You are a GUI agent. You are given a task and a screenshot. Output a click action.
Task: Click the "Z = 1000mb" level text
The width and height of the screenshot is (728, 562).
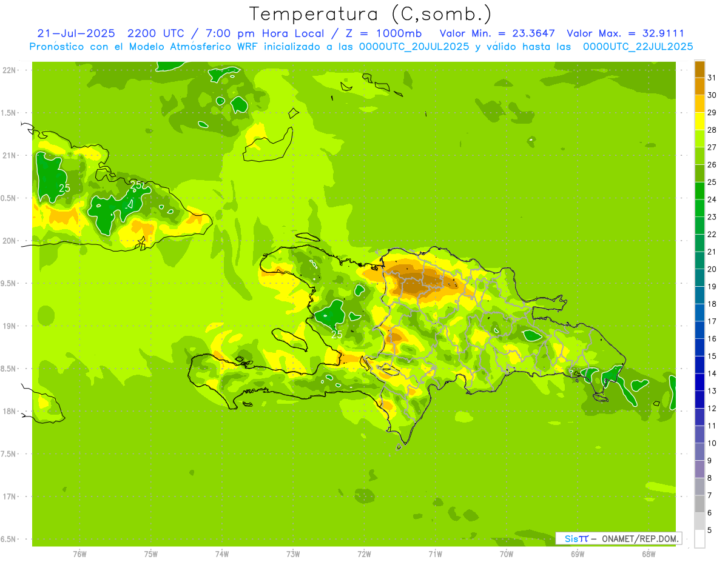[384, 33]
